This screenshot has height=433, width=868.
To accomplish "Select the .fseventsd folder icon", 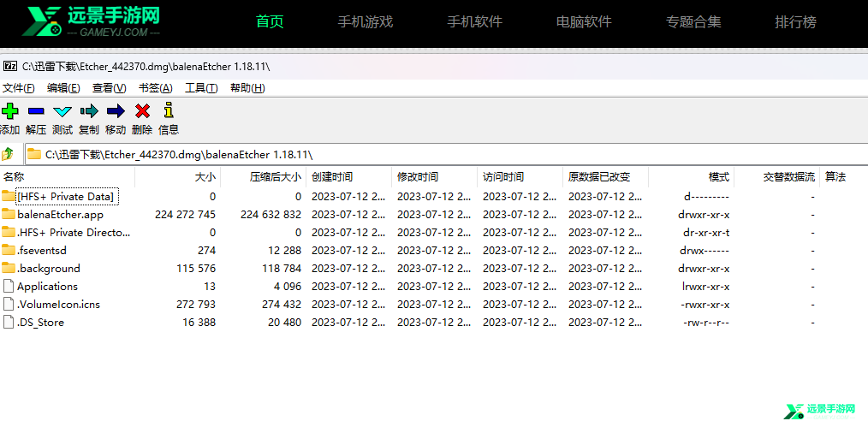I will pyautogui.click(x=9, y=250).
